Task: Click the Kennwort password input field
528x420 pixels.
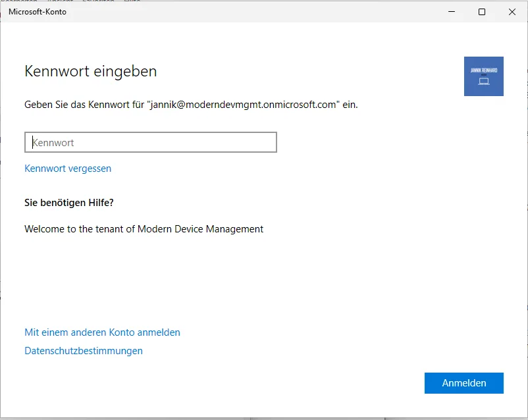Action: coord(151,142)
